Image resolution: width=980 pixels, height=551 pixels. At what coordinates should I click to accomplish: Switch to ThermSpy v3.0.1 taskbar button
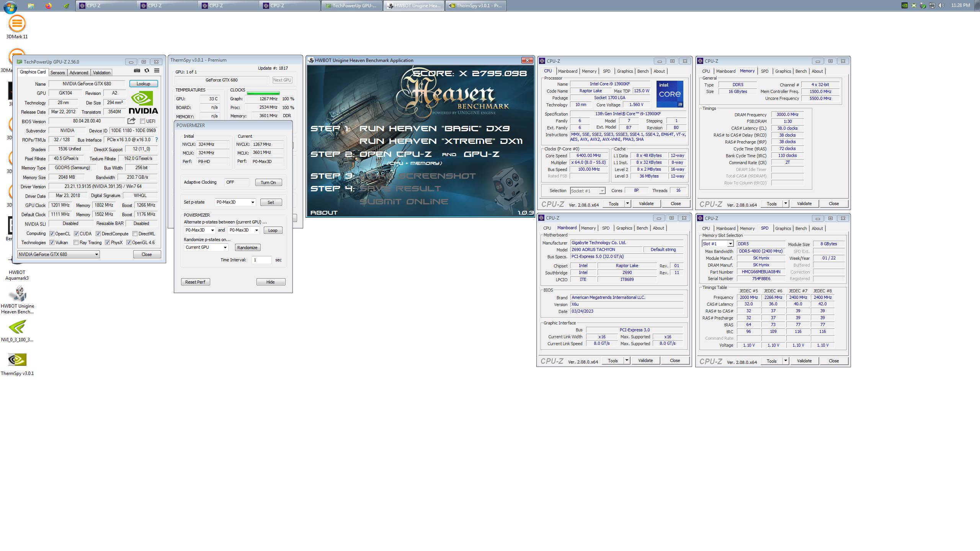coord(475,6)
